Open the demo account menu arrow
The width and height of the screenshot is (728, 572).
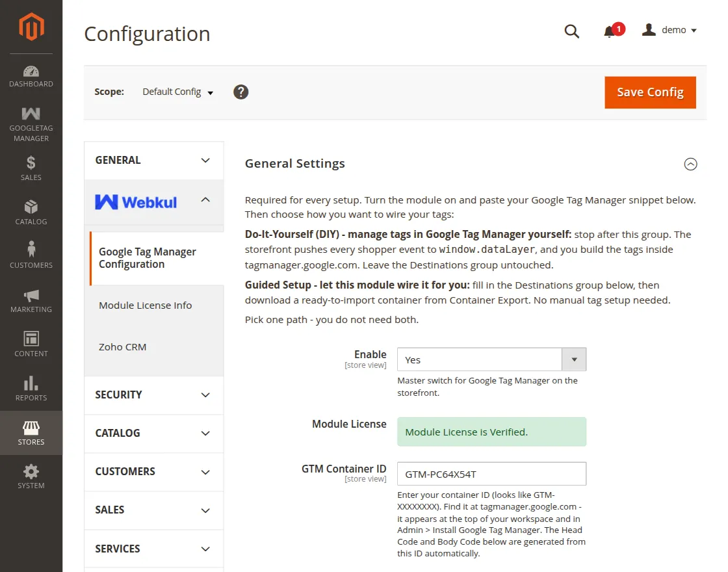(x=694, y=31)
